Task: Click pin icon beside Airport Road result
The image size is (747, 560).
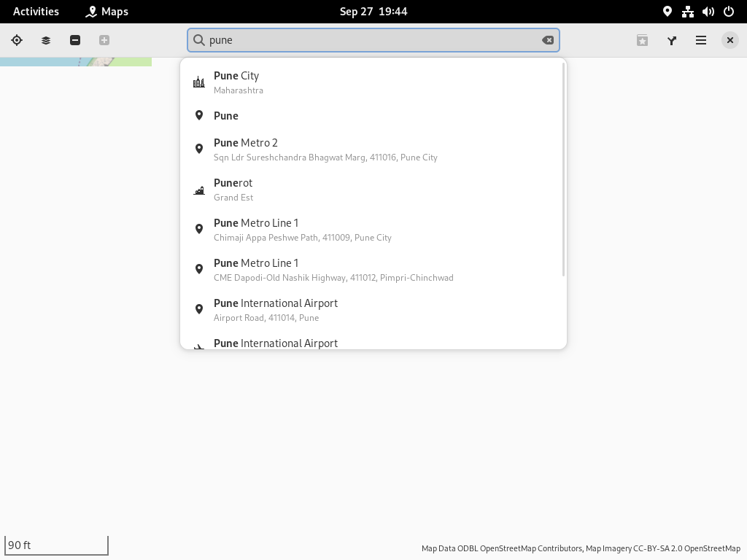Action: (199, 309)
